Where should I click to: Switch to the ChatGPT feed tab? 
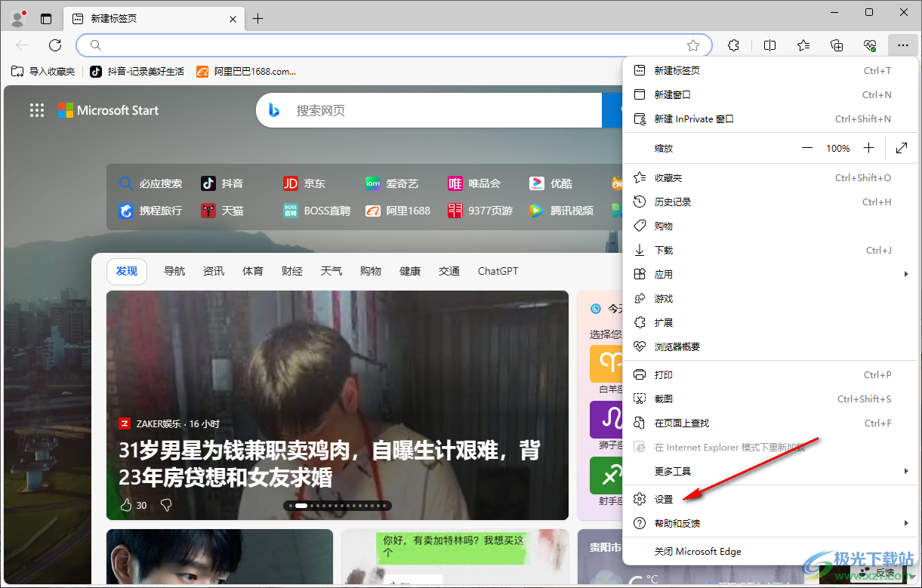pos(498,271)
